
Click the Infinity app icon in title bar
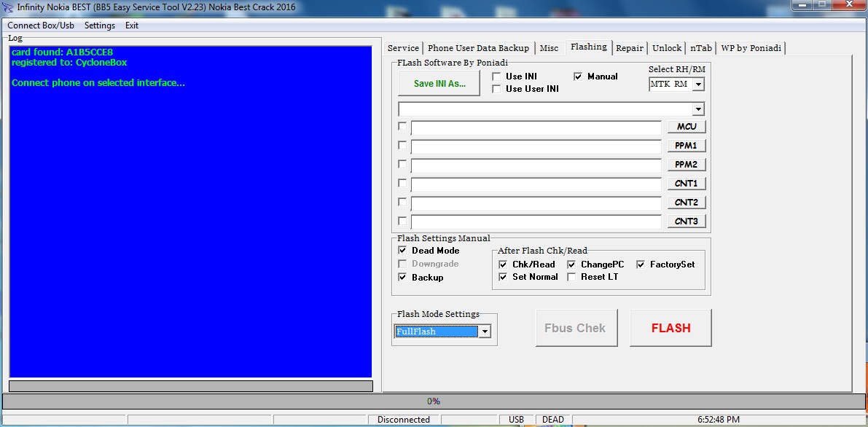[x=8, y=7]
